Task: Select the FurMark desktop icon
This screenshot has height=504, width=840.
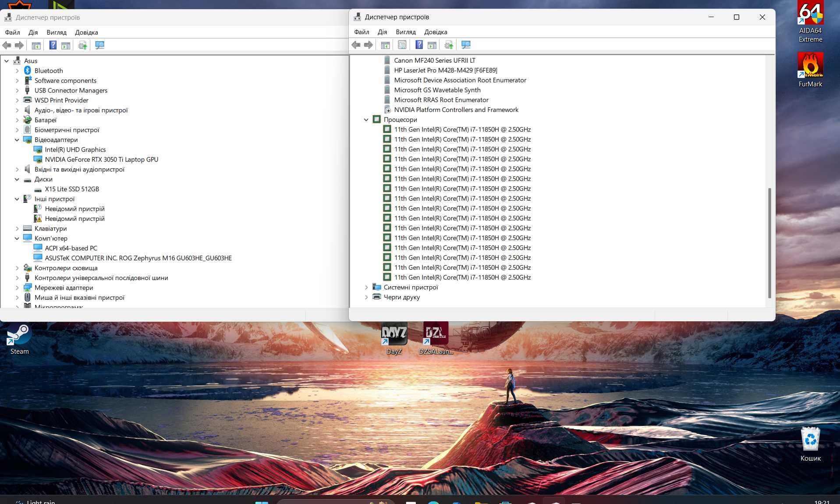Action: click(810, 70)
